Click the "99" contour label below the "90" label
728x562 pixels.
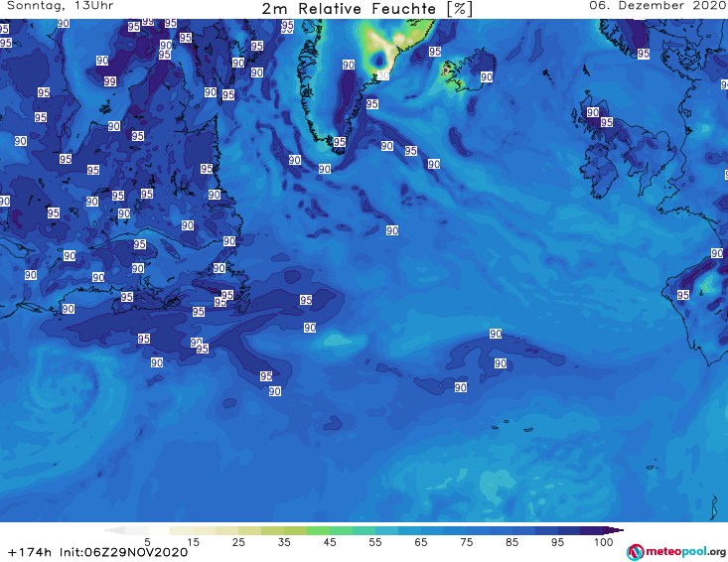pos(109,81)
